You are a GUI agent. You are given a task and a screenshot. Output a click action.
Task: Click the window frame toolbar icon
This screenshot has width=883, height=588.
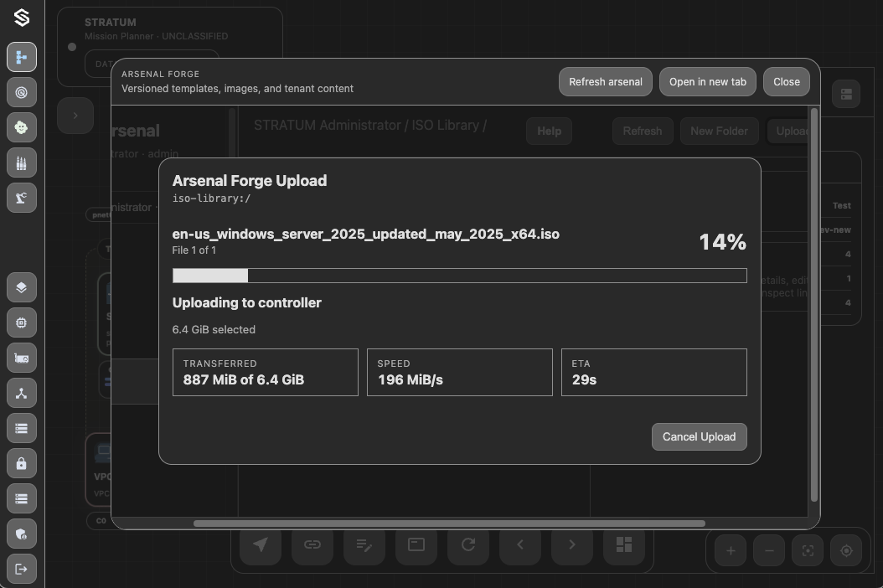pos(416,544)
